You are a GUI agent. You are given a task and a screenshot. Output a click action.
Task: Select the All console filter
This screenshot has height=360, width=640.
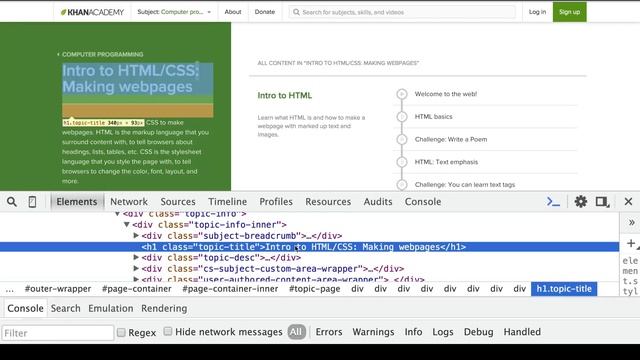click(x=296, y=332)
